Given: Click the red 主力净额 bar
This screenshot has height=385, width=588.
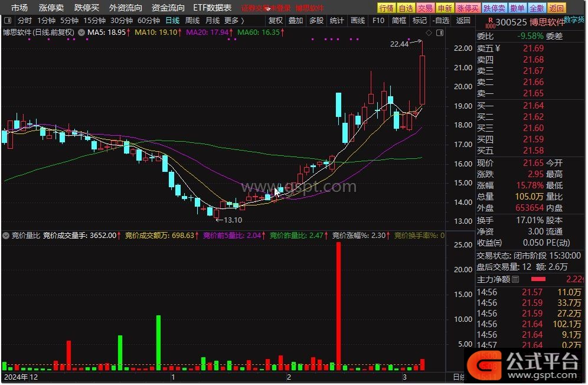Looking at the screenshot, I should tap(538, 279).
